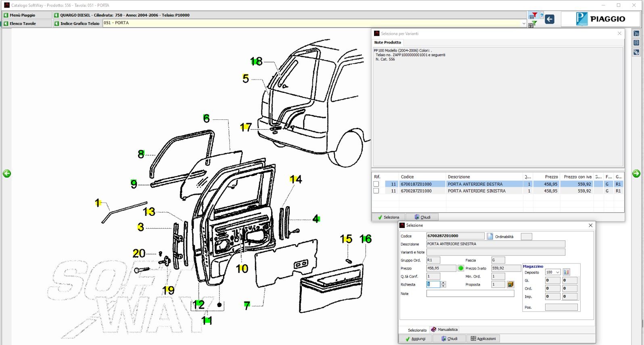Switch to the Manualistica tab
The height and width of the screenshot is (345, 644).
(x=444, y=330)
